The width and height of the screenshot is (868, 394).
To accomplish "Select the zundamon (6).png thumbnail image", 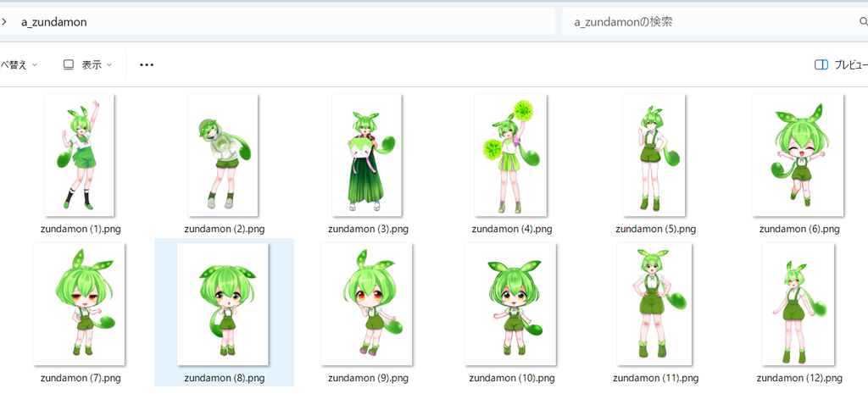I will coord(798,155).
